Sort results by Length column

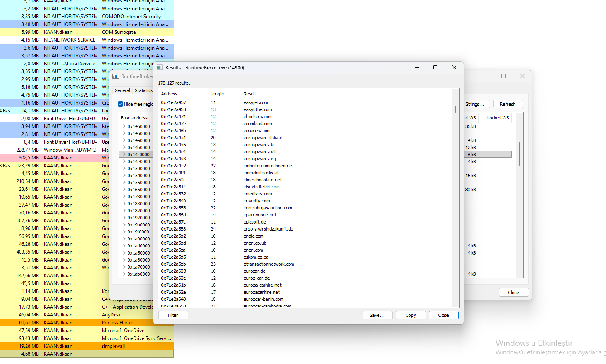[x=224, y=94]
